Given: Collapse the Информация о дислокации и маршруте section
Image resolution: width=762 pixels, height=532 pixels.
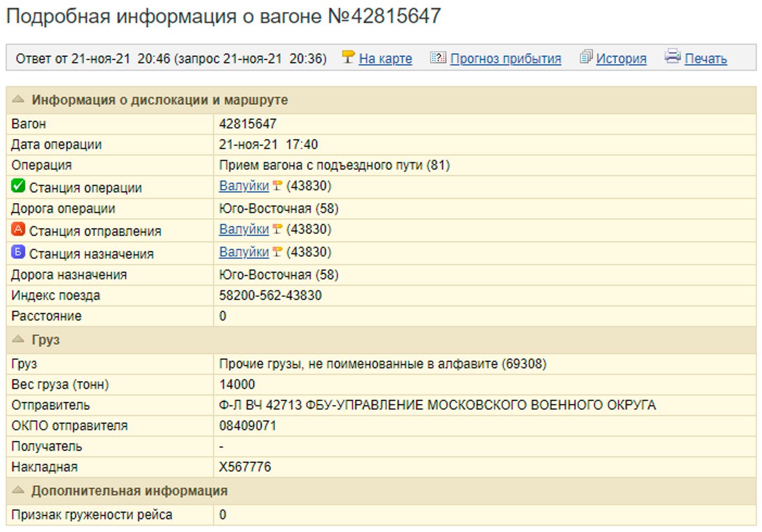Looking at the screenshot, I should click(18, 99).
